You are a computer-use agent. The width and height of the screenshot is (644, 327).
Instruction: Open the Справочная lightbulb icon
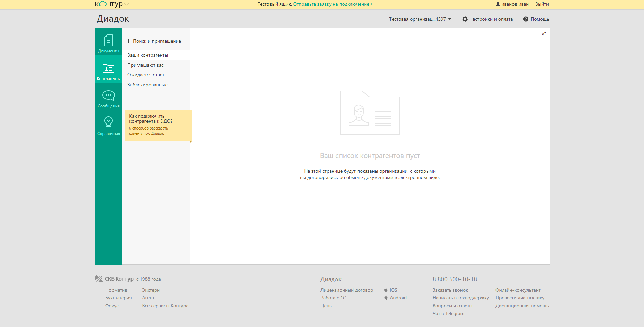(x=108, y=122)
